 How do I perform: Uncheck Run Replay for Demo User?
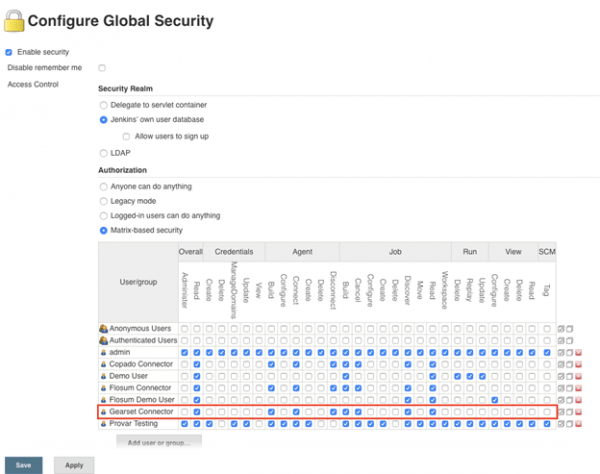tap(470, 376)
